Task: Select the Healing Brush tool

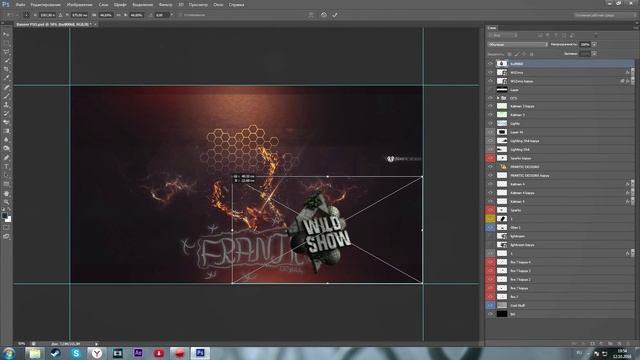Action: coord(6,87)
